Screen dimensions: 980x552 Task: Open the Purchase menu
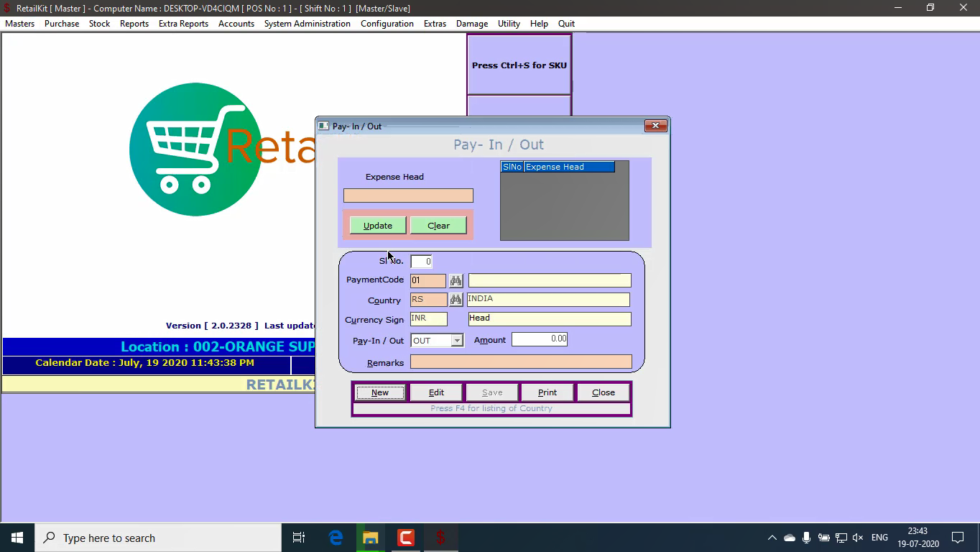point(62,24)
